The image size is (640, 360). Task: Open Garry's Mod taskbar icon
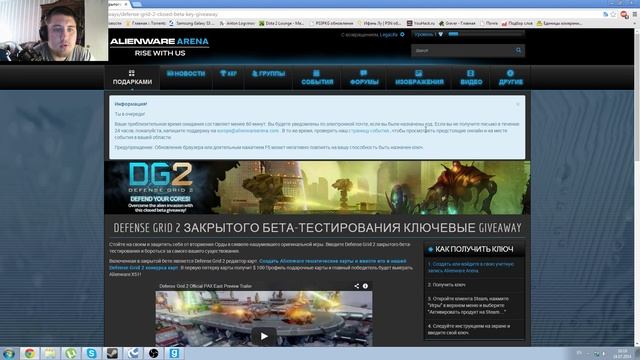click(x=174, y=353)
